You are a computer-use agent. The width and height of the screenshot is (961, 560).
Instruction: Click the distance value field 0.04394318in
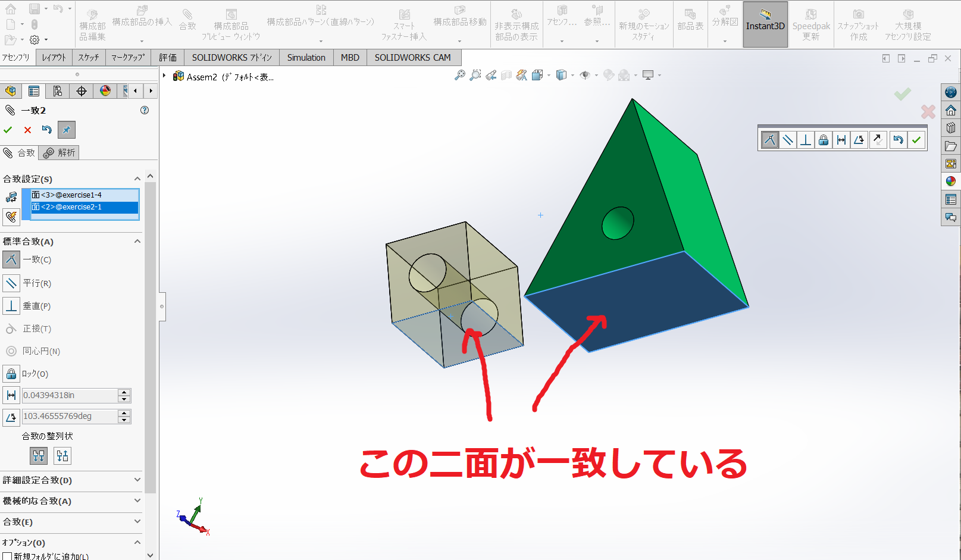(70, 395)
